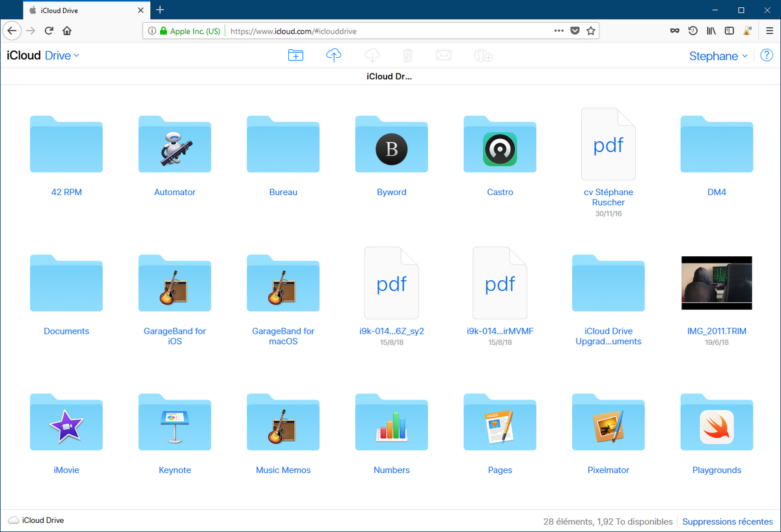Select the iMovie folder icon
The height and width of the screenshot is (532, 781).
[x=66, y=422]
